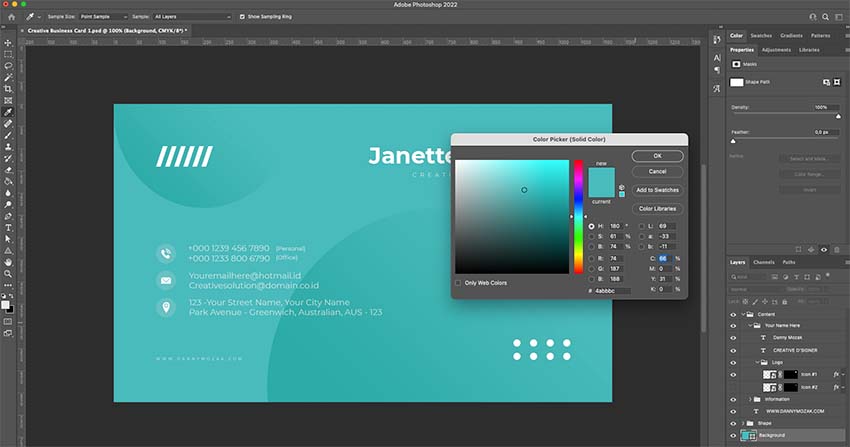850x447 pixels.
Task: Switch to the Patterns tab
Action: pyautogui.click(x=821, y=36)
